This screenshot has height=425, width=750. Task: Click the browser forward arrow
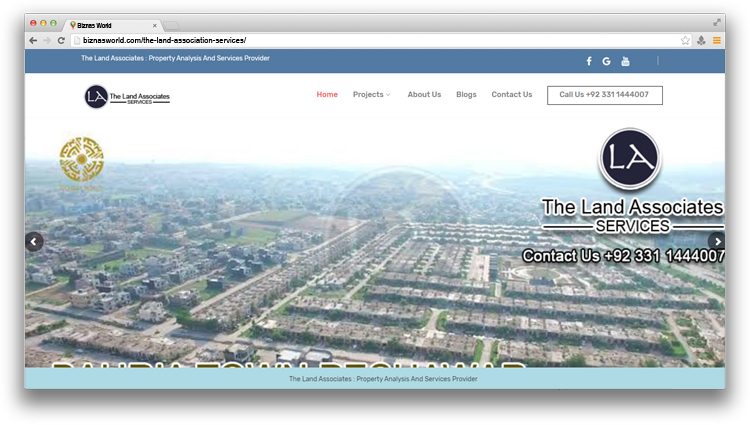coord(47,40)
